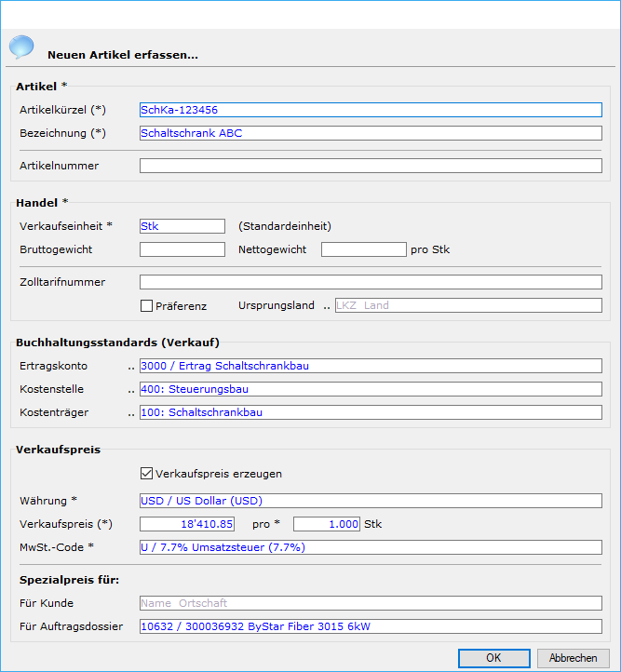Click the MwSt.-Code Umsatzsteuer field
Screen dimensions: 621x672
click(x=371, y=547)
